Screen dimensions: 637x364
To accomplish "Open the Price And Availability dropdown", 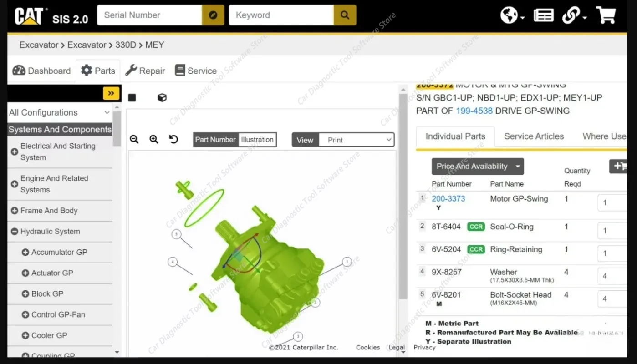I will (478, 167).
